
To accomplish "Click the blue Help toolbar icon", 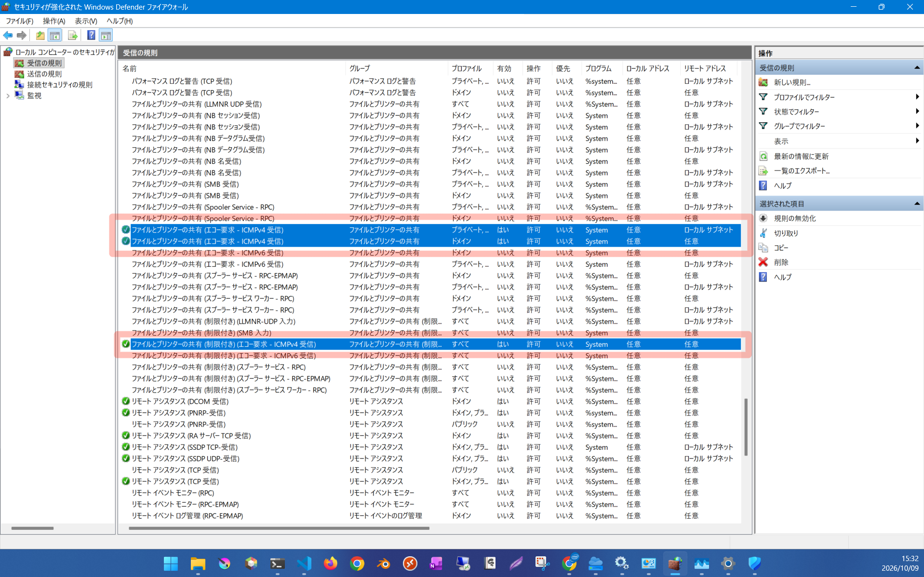I will point(91,35).
